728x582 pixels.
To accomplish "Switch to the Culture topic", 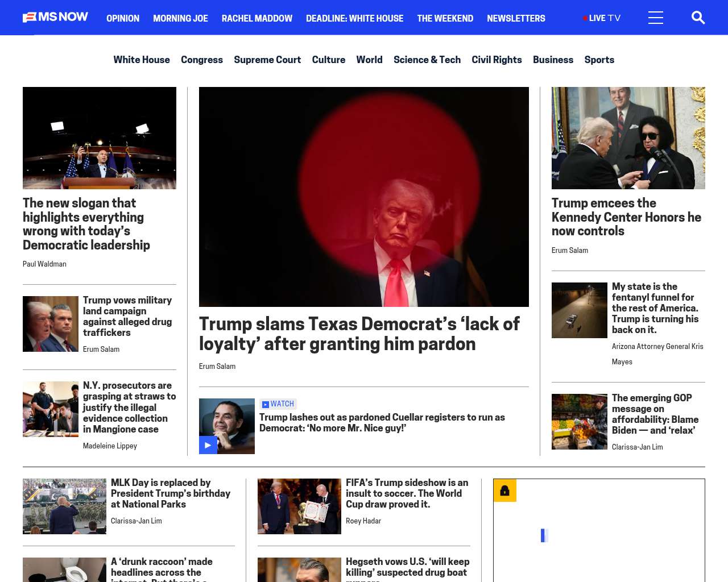I will click(329, 60).
